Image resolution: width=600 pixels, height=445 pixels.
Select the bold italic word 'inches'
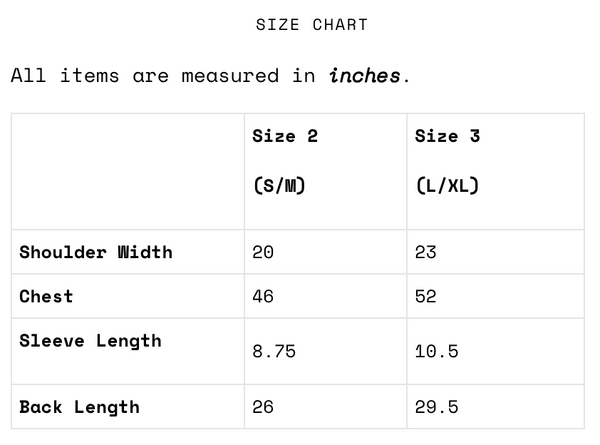[x=365, y=76]
